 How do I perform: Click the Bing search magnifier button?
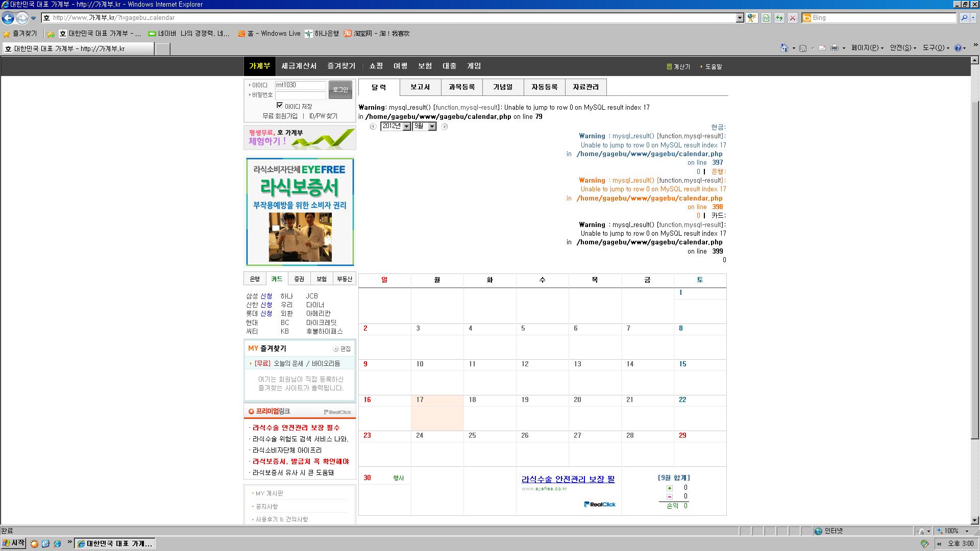click(x=964, y=18)
